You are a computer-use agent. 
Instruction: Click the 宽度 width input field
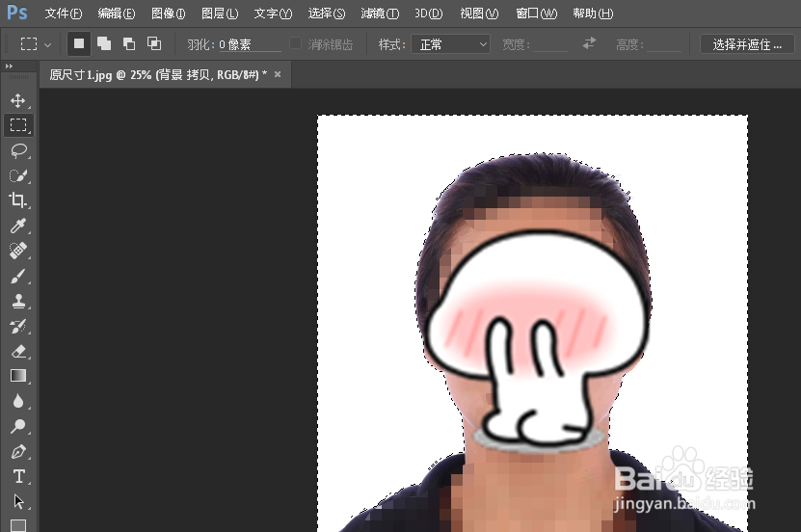(550, 45)
